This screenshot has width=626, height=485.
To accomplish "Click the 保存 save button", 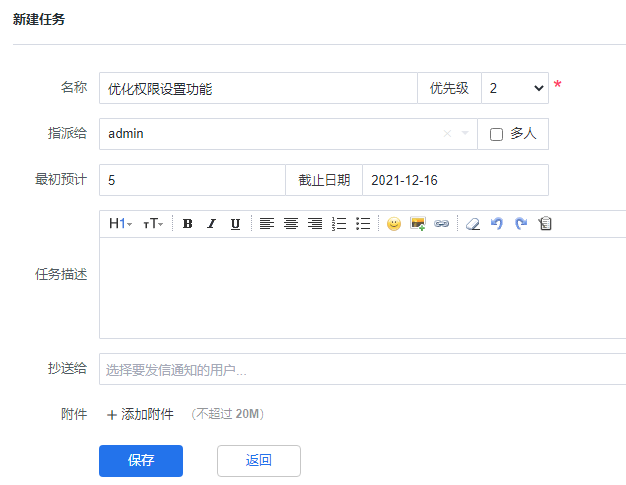I will 141,461.
